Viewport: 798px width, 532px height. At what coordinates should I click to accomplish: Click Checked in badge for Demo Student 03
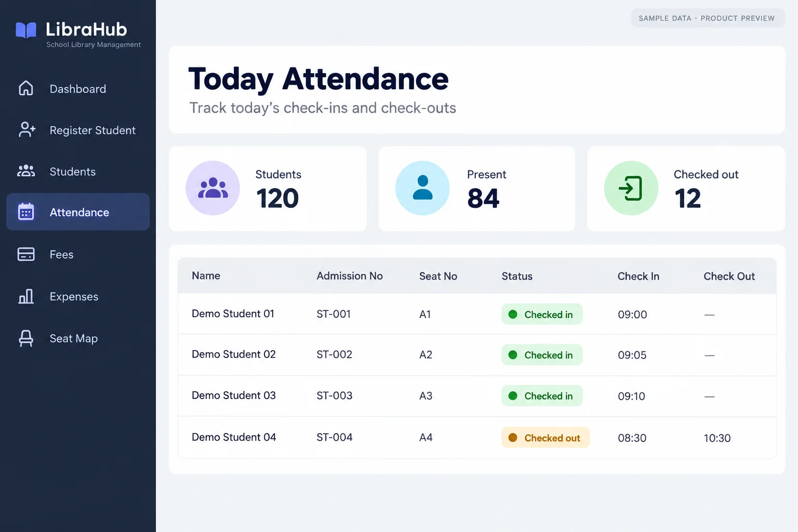click(x=542, y=396)
